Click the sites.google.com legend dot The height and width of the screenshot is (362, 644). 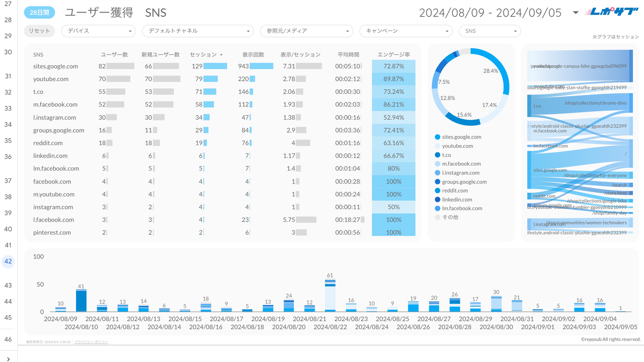(437, 137)
